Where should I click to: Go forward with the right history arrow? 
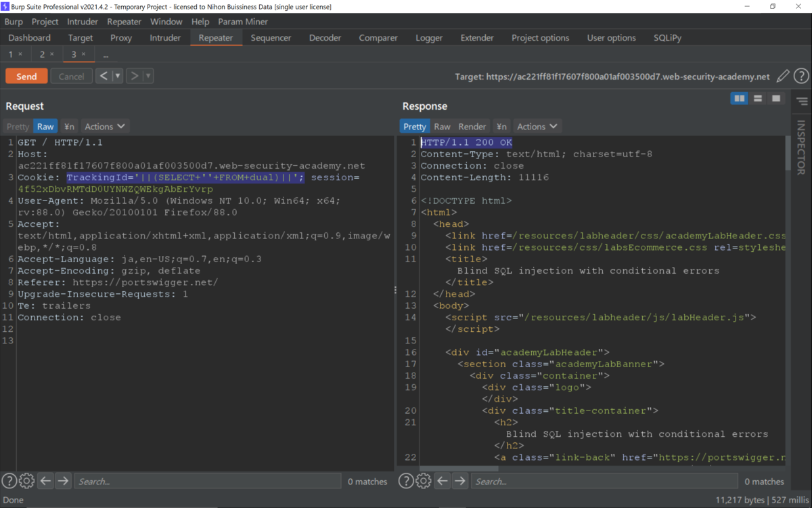(x=134, y=76)
